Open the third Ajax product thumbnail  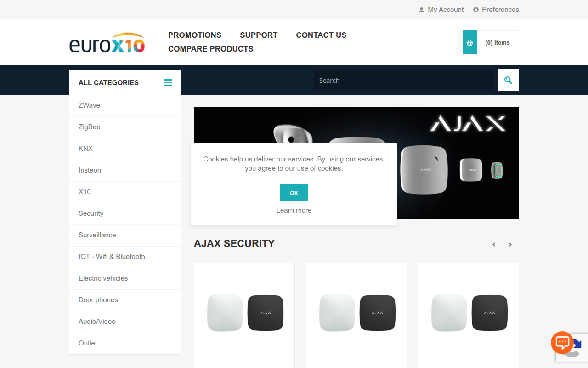click(x=469, y=313)
